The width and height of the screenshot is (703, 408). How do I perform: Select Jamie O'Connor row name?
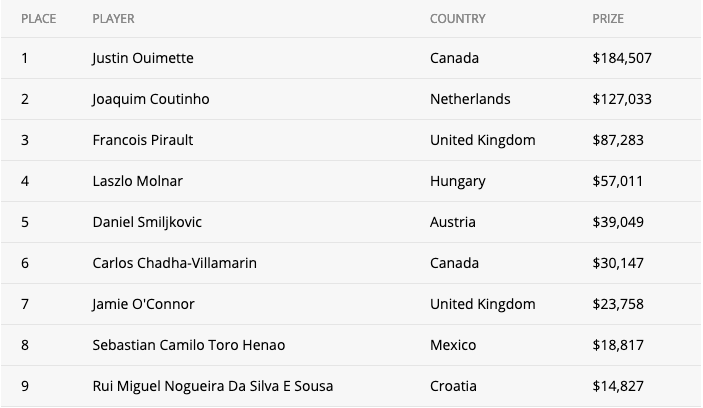click(143, 304)
